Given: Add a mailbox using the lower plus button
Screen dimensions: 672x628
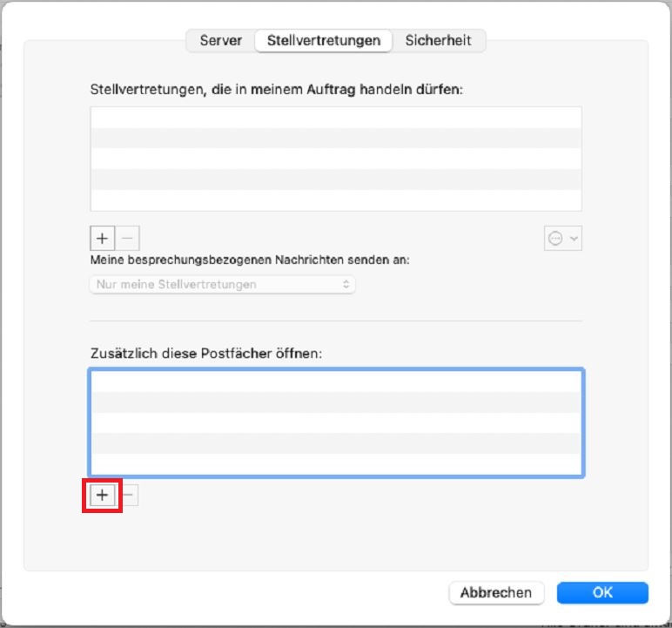Looking at the screenshot, I should pos(102,495).
